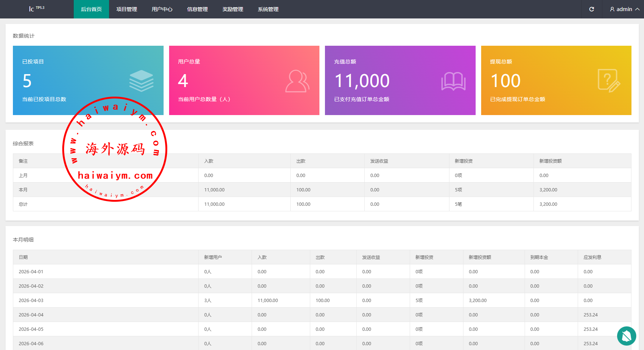Viewport: 644px width, 350px height.
Task: Open the 项目管理 menu
Action: [x=127, y=9]
